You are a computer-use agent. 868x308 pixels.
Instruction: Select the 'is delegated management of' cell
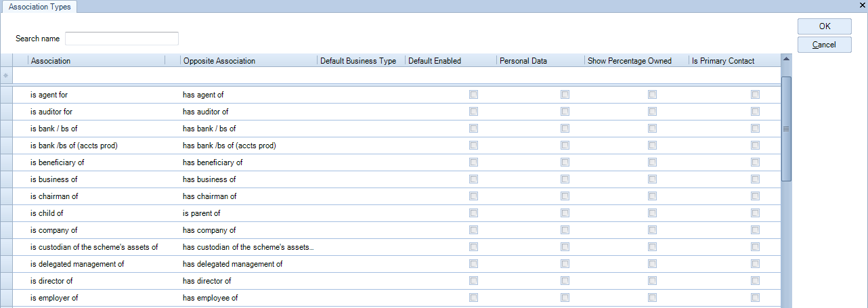[96, 264]
